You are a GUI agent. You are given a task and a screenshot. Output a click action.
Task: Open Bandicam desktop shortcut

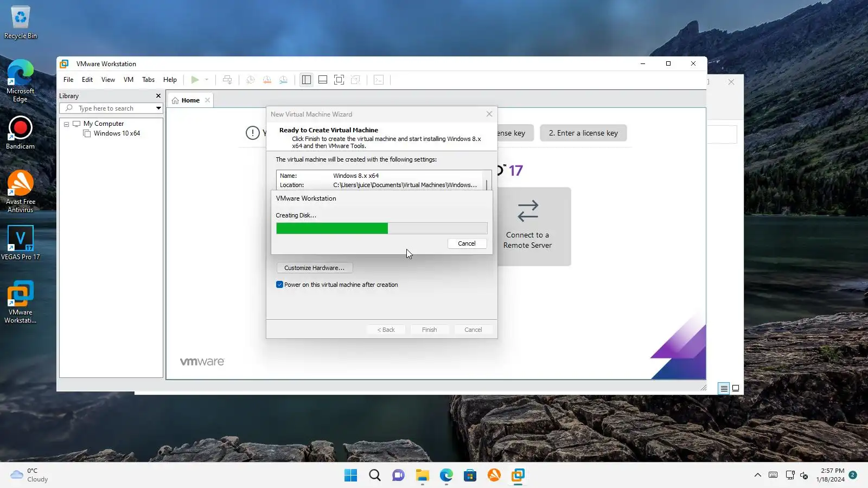21,133
